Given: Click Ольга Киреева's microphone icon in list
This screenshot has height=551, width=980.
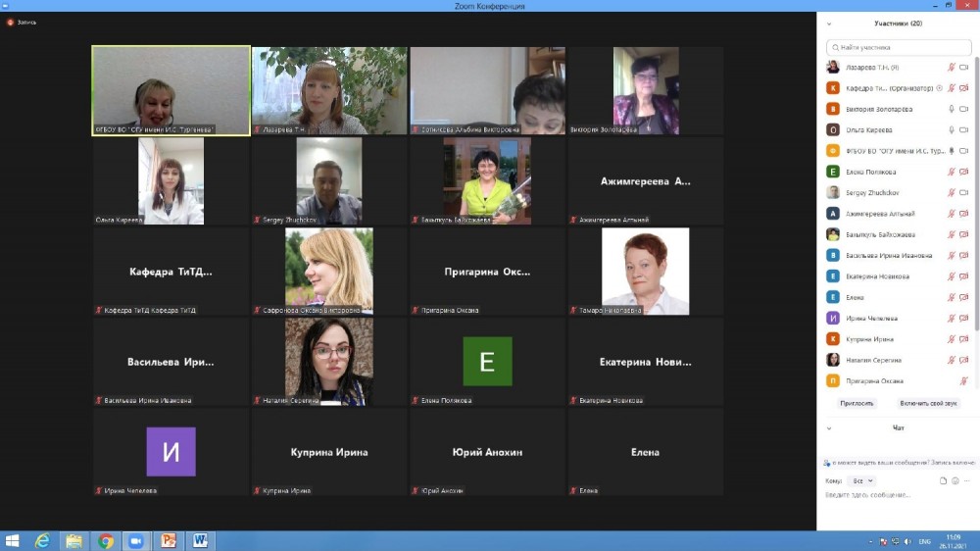Looking at the screenshot, I should point(951,129).
